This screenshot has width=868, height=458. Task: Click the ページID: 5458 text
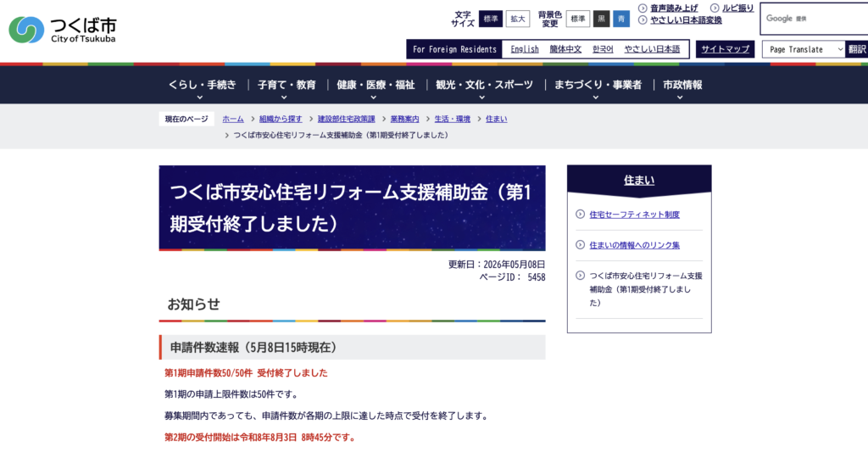point(512,277)
